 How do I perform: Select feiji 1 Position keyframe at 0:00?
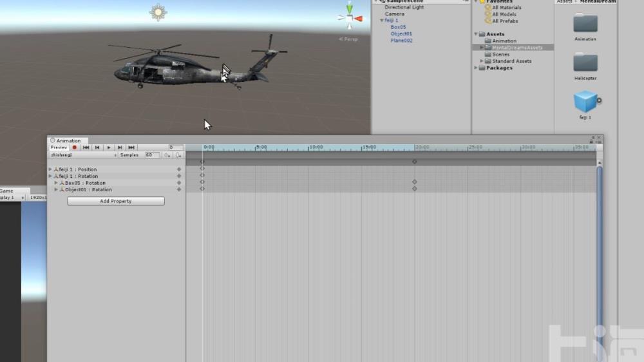pyautogui.click(x=202, y=169)
